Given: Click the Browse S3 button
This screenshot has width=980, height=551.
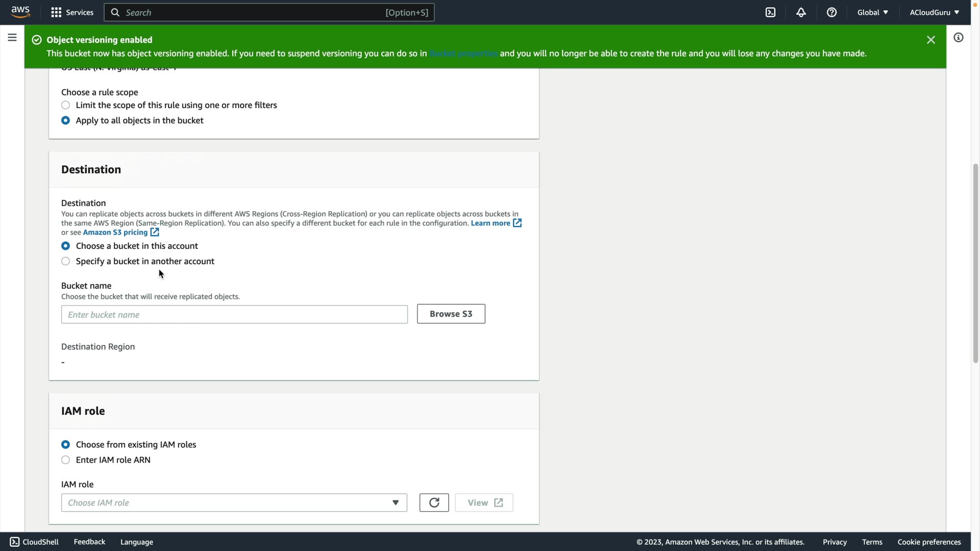Looking at the screenshot, I should pyautogui.click(x=451, y=314).
